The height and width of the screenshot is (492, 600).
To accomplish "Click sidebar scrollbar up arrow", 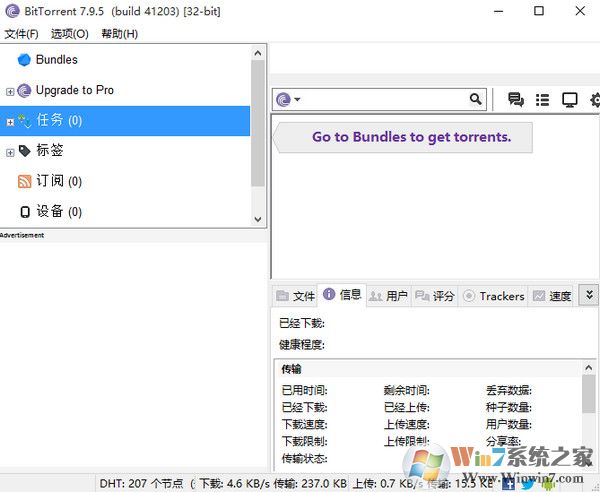I will (x=258, y=53).
